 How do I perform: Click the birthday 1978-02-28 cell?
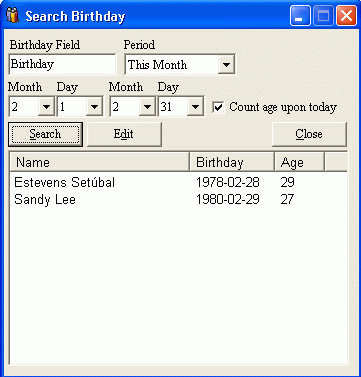pyautogui.click(x=227, y=182)
